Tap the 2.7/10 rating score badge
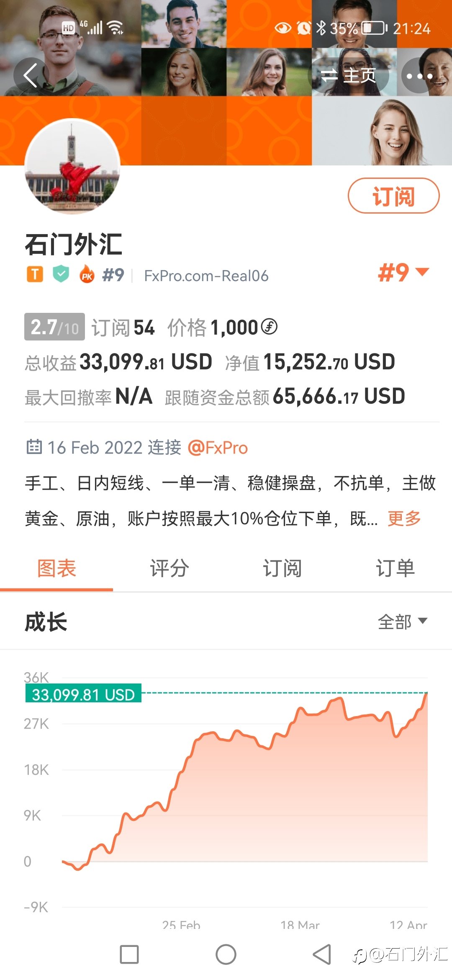This screenshot has width=452, height=980. [x=54, y=327]
